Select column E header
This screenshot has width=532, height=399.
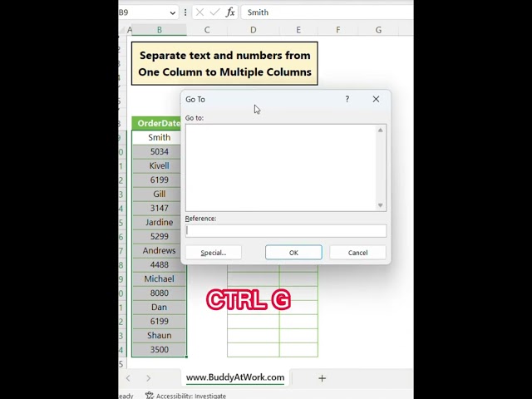click(x=298, y=30)
